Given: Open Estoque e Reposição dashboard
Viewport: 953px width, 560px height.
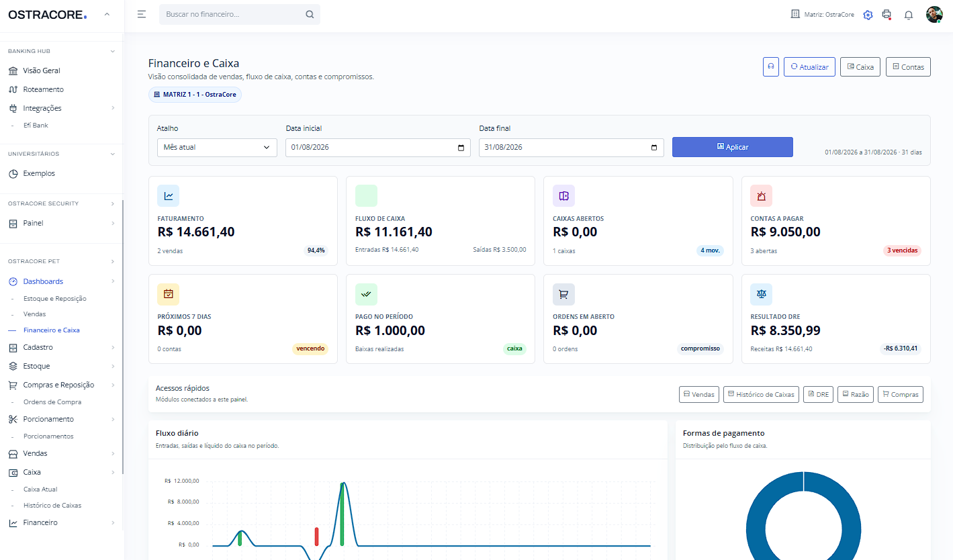Looking at the screenshot, I should pyautogui.click(x=55, y=298).
